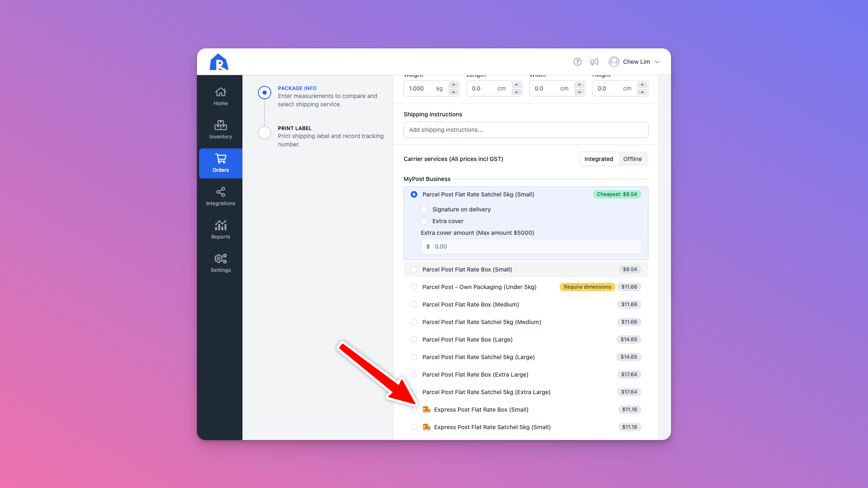
Task: Open Inventory from sidebar
Action: [221, 130]
